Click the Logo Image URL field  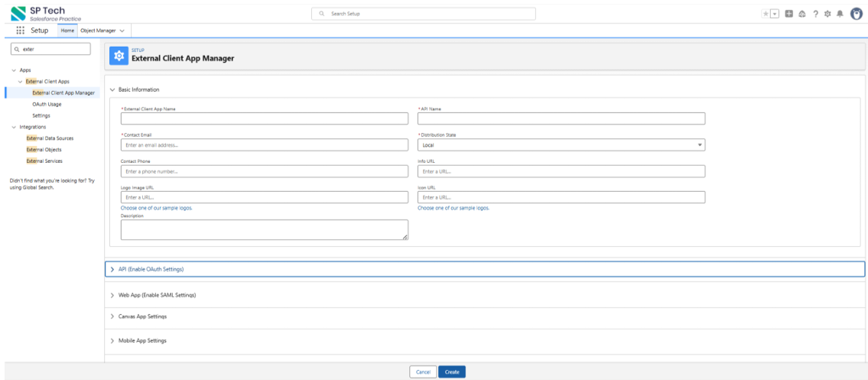coord(265,197)
